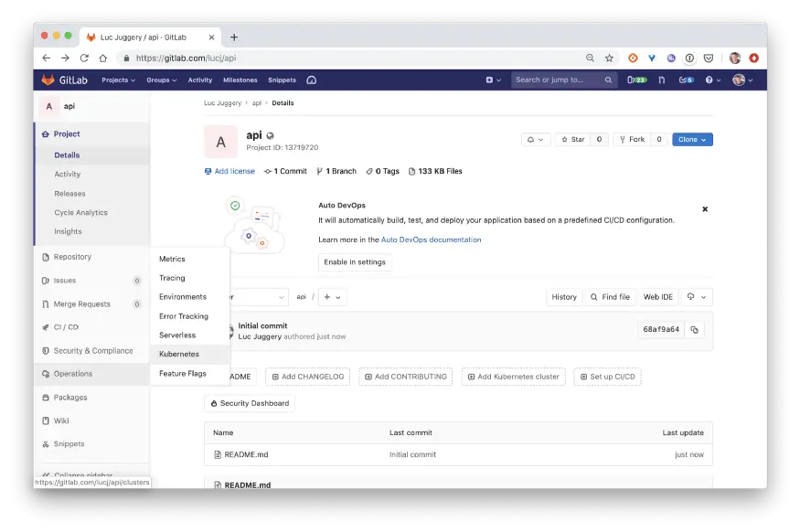Open Milestones in top navbar
Screen dimensions: 800x532
pyautogui.click(x=240, y=80)
